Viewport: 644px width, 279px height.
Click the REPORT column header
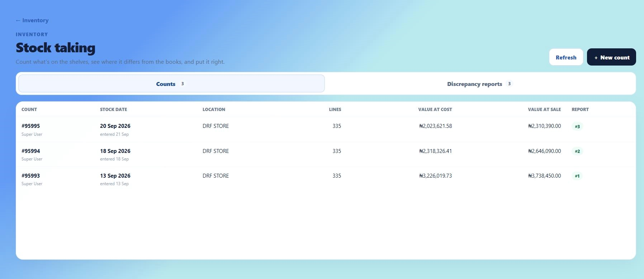click(580, 110)
